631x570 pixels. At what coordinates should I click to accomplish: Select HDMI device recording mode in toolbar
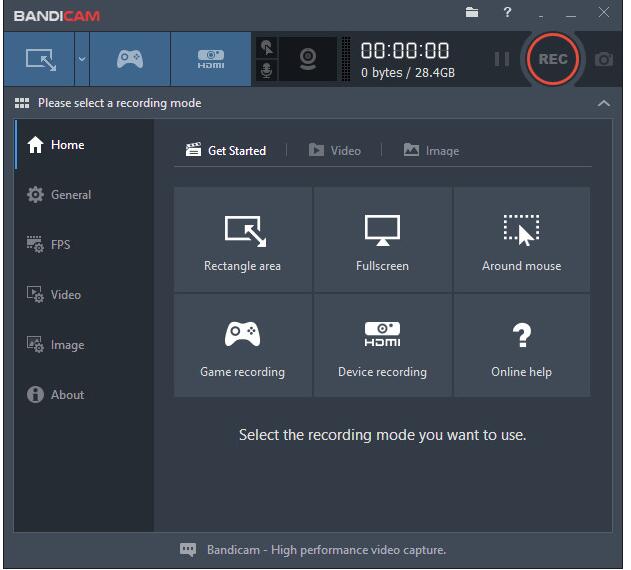(x=210, y=59)
